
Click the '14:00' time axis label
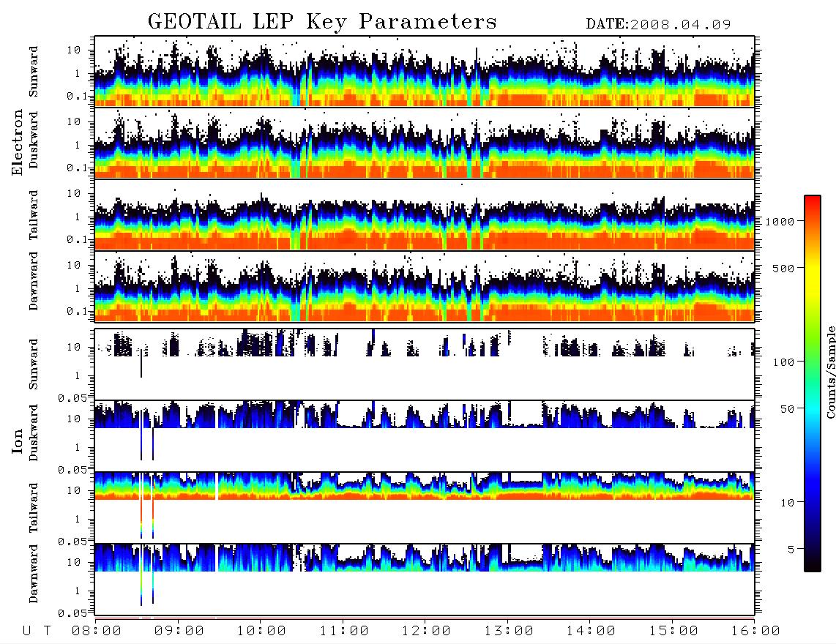coord(591,631)
